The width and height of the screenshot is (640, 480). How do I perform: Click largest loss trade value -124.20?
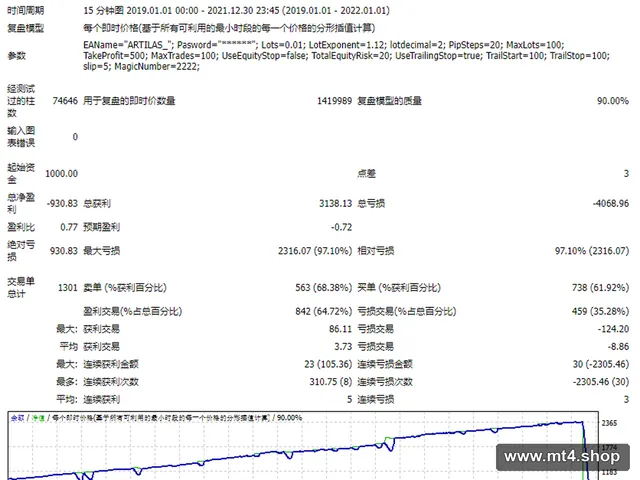(615, 329)
